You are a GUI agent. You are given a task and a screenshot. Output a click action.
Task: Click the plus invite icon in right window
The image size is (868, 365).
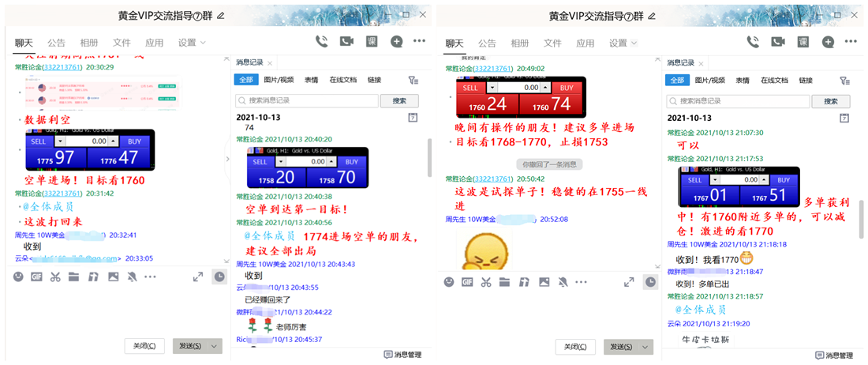click(x=828, y=41)
